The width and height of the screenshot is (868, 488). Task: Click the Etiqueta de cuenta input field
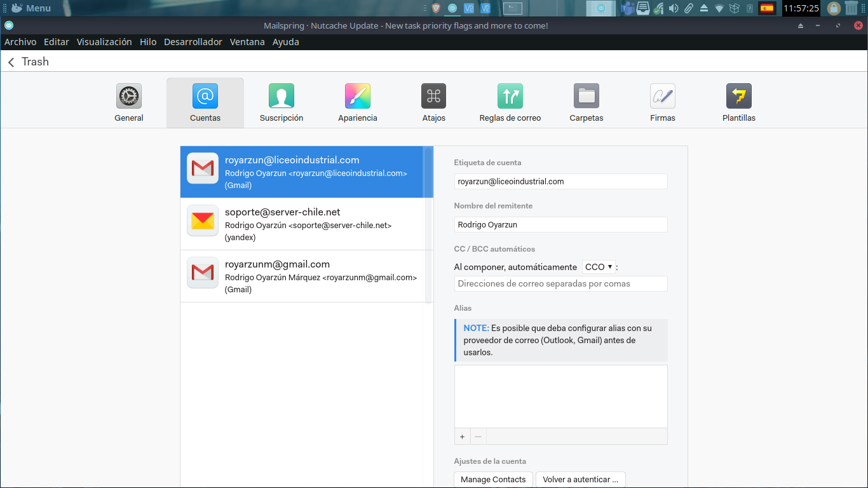click(x=561, y=181)
